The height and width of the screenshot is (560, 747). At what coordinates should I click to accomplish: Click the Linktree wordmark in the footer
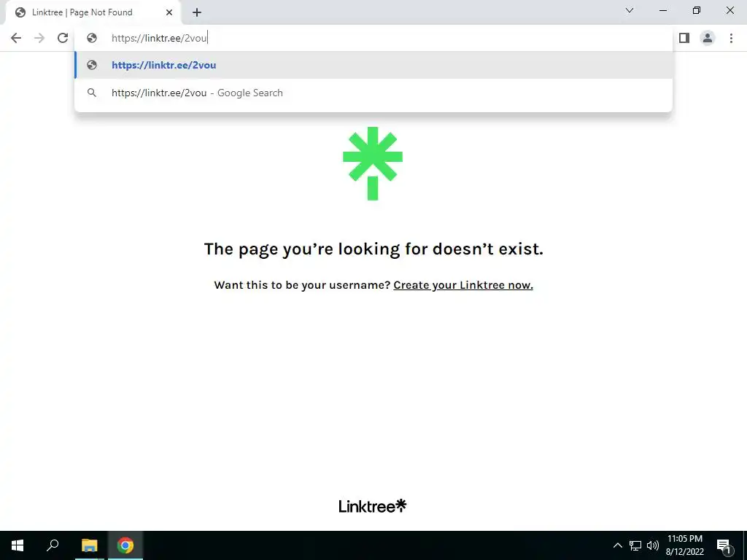tap(373, 506)
